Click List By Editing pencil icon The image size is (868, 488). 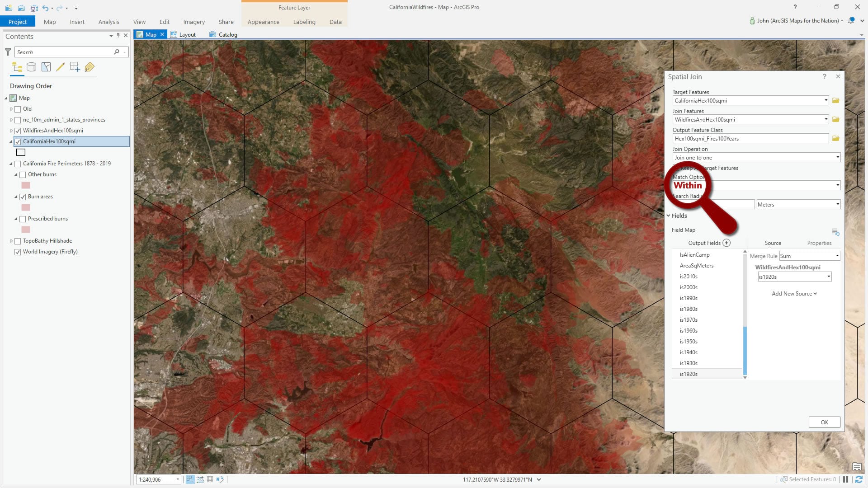click(60, 67)
